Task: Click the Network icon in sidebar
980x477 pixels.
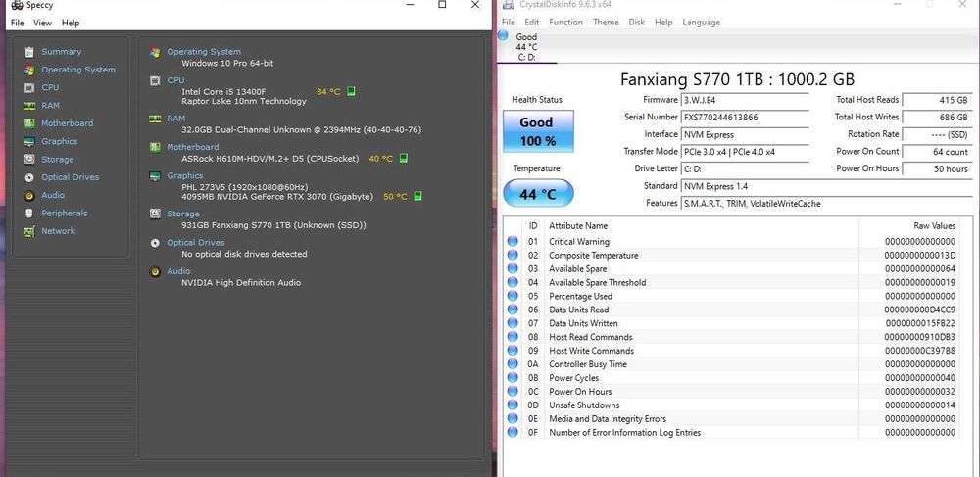Action: tap(28, 231)
